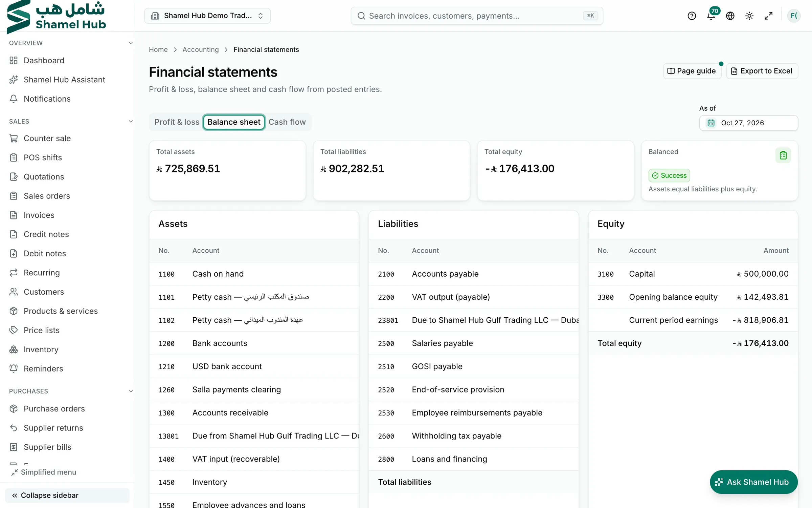Click the Ask Shamel Hub button
This screenshot has height=508, width=812.
click(753, 482)
